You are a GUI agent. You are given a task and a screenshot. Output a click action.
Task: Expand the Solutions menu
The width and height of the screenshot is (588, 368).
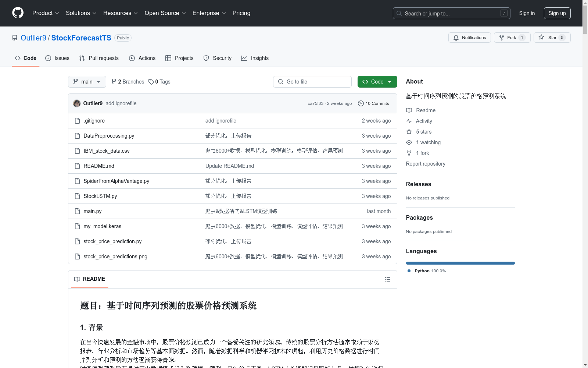tap(81, 13)
